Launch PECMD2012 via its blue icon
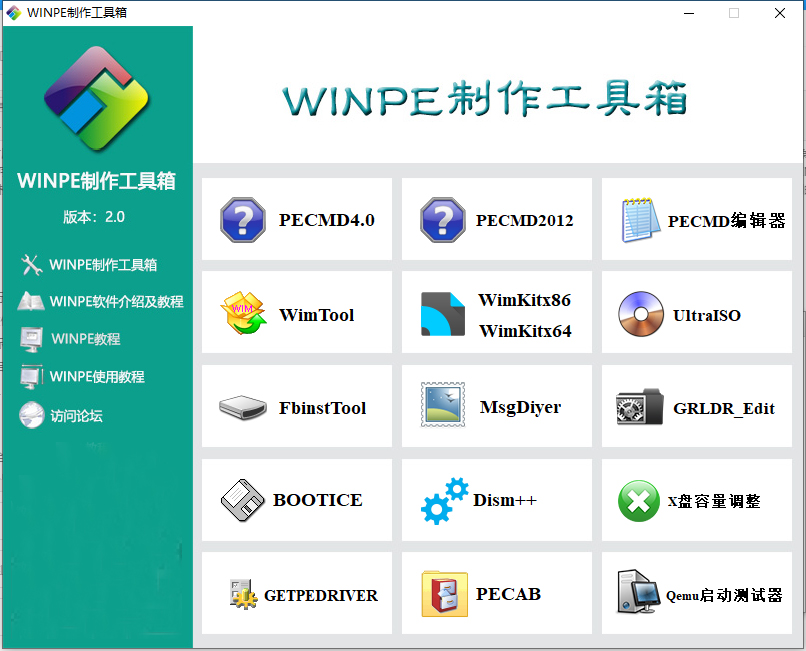The height and width of the screenshot is (651, 806). [443, 220]
